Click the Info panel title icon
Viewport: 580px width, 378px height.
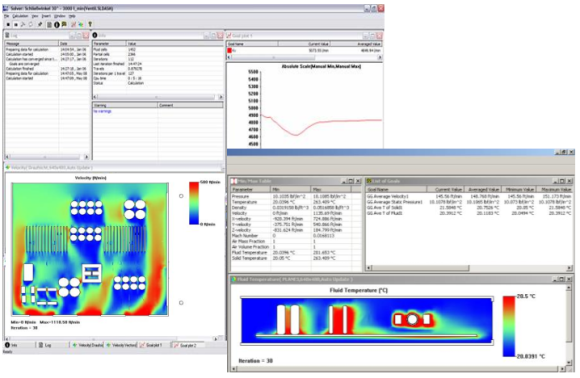coord(95,35)
